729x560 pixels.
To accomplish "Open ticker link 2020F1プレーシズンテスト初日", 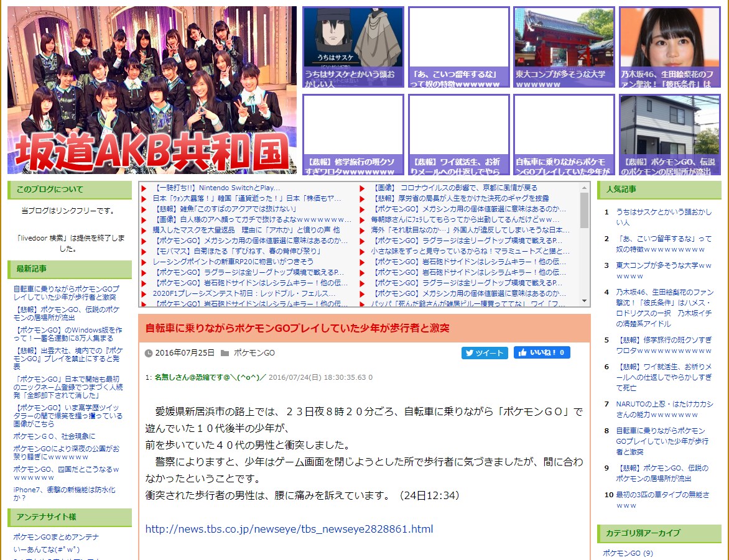I will pyautogui.click(x=244, y=294).
